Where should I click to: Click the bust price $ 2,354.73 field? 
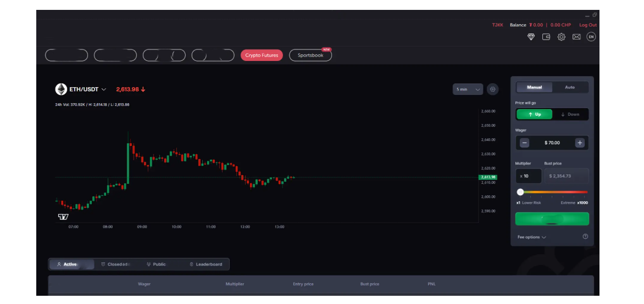tap(567, 176)
